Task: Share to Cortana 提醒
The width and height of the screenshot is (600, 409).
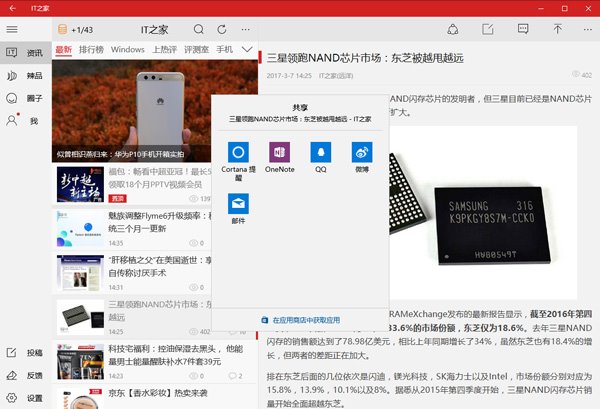Action: point(238,161)
